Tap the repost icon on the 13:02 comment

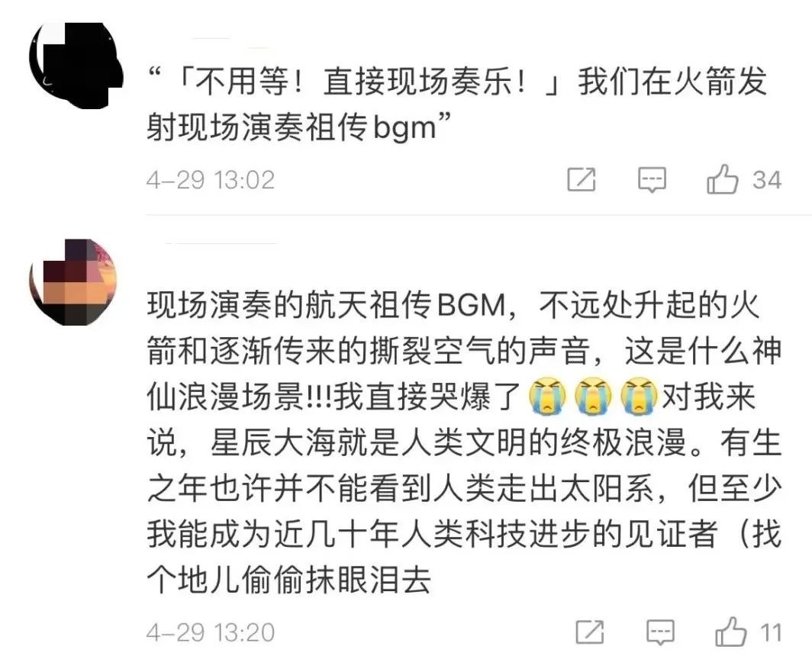tap(581, 179)
